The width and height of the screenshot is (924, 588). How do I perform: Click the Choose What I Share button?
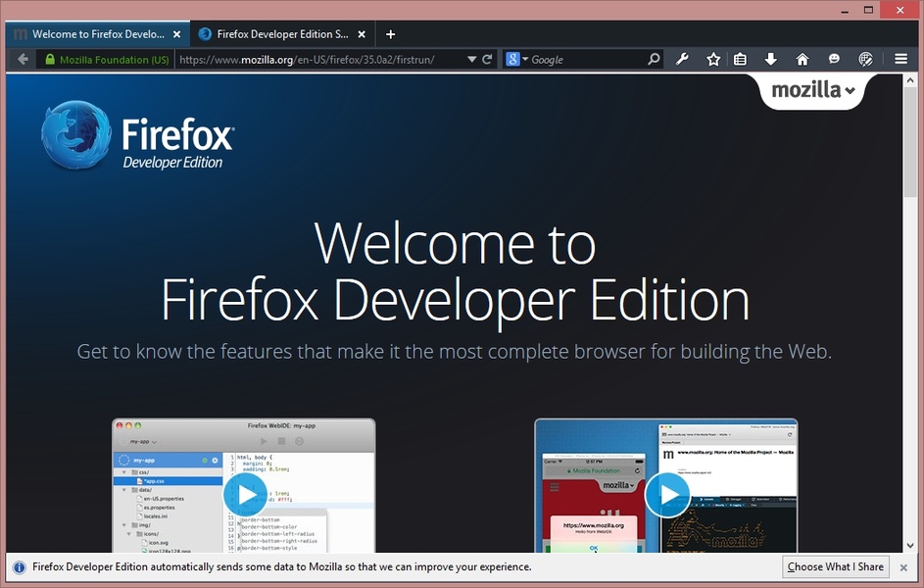point(835,566)
